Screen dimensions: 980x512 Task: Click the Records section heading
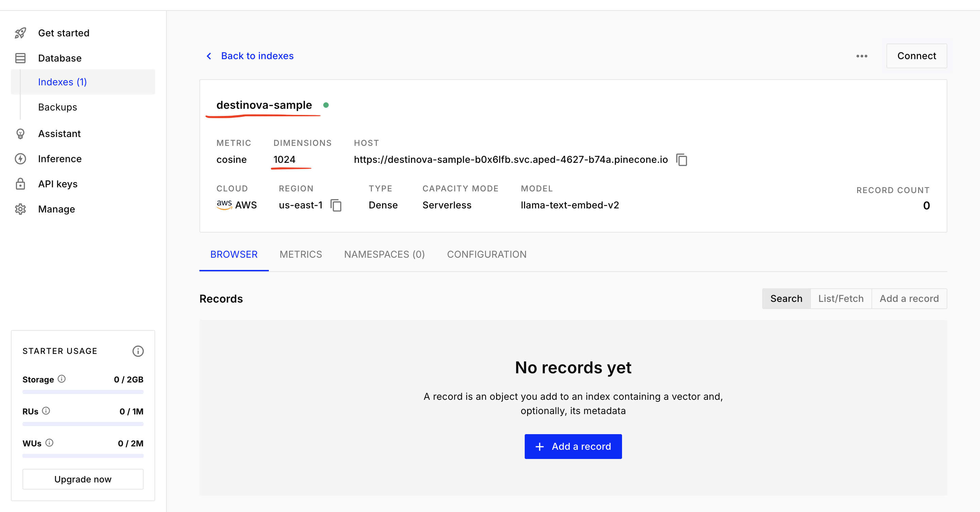(x=221, y=299)
